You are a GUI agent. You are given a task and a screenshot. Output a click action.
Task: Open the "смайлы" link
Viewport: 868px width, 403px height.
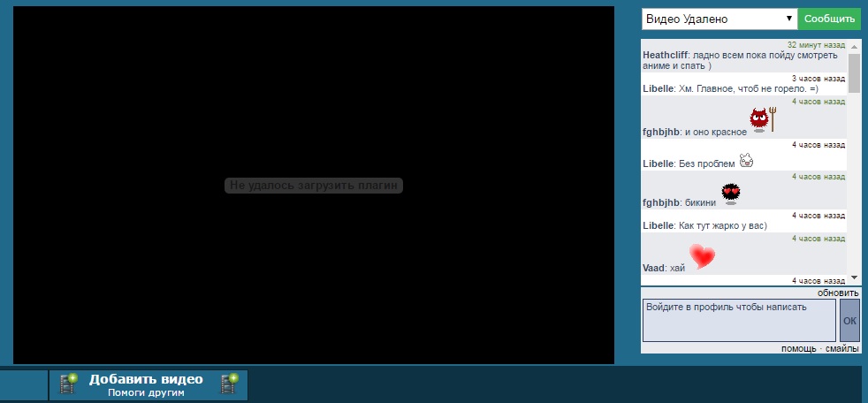842,349
